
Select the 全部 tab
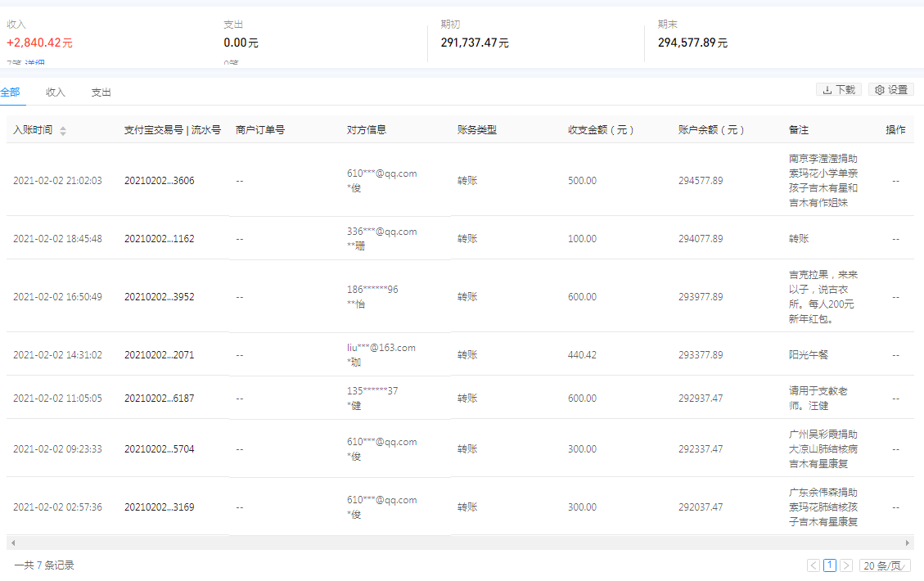pos(11,92)
